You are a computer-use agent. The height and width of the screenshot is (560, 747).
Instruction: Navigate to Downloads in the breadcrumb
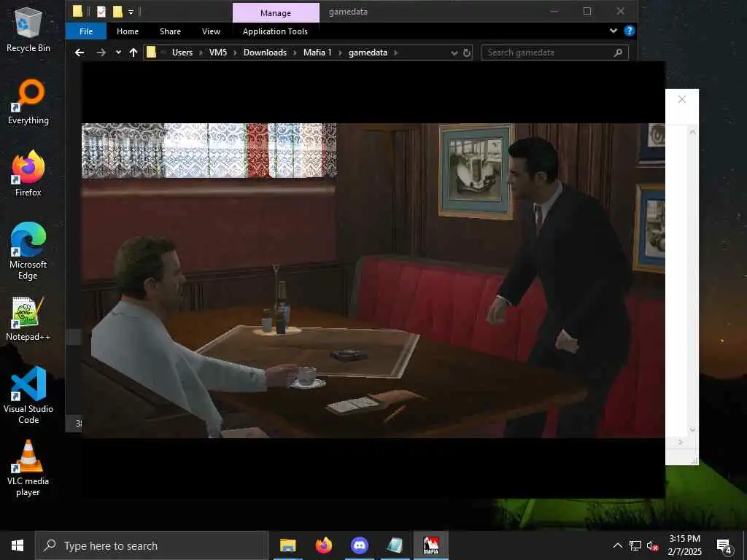265,52
